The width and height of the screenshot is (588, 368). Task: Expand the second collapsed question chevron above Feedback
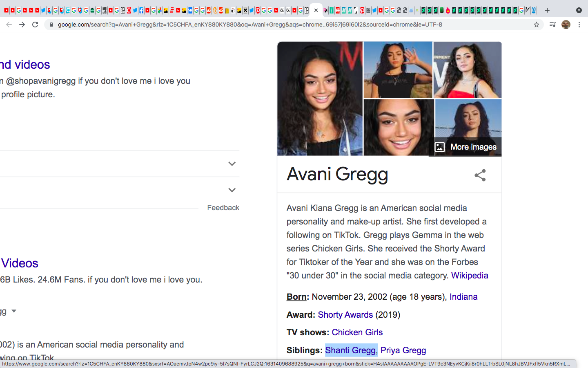pyautogui.click(x=232, y=190)
